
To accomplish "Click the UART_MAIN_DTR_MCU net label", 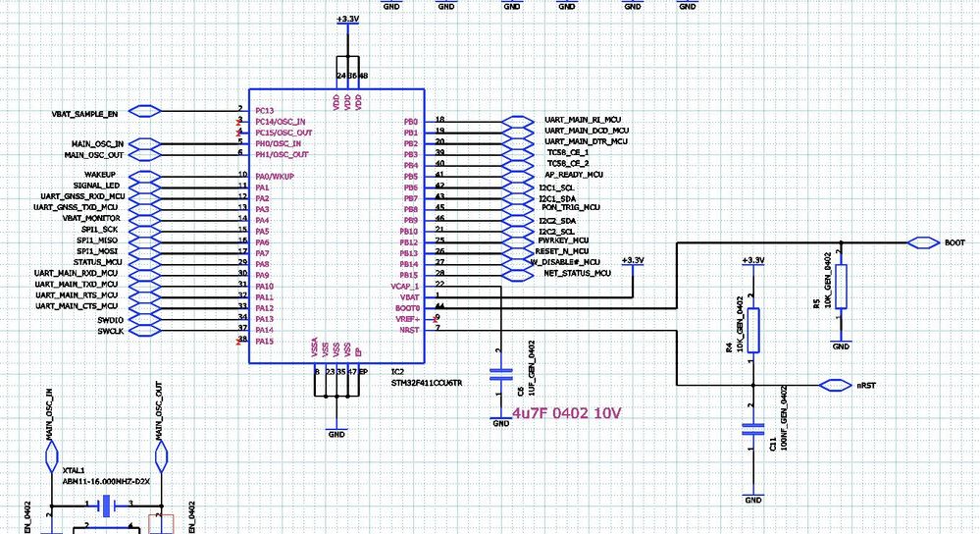I will [x=587, y=142].
